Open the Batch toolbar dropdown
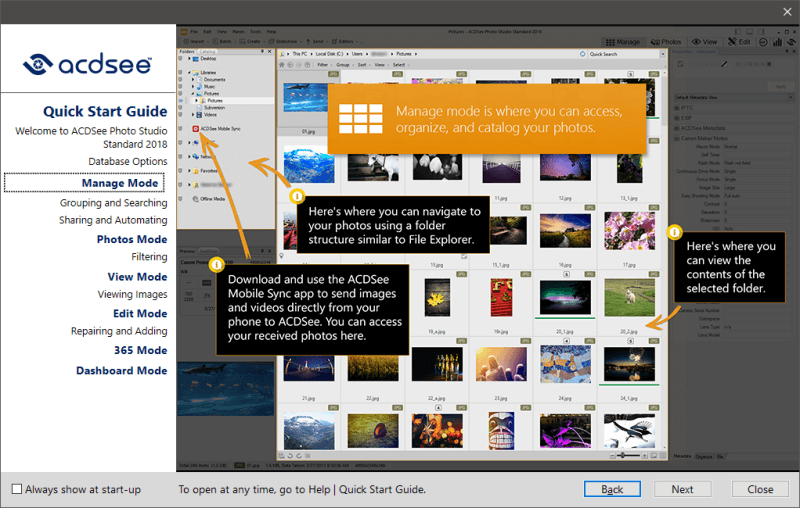Viewport: 800px width, 508px height. tap(223, 41)
